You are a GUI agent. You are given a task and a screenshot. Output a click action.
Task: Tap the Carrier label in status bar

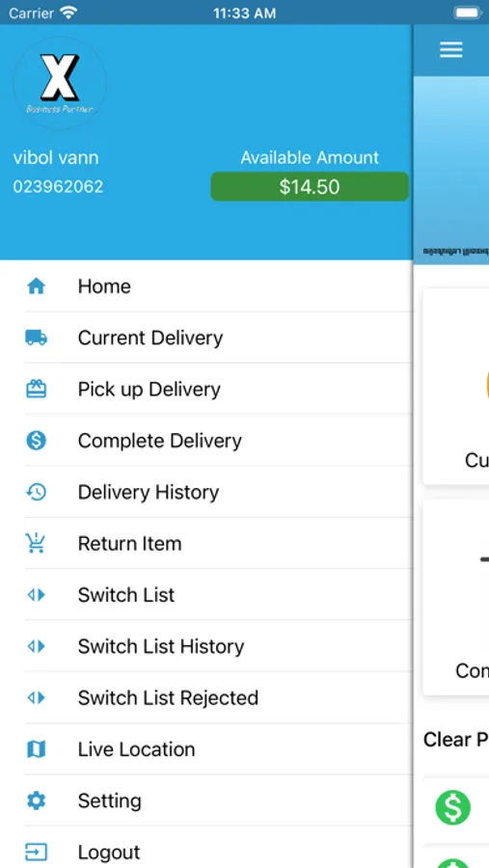[x=32, y=14]
